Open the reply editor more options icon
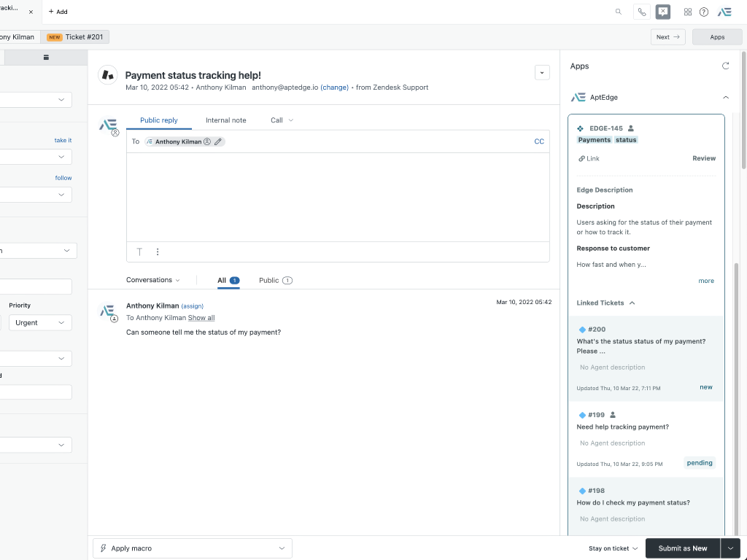 (158, 252)
